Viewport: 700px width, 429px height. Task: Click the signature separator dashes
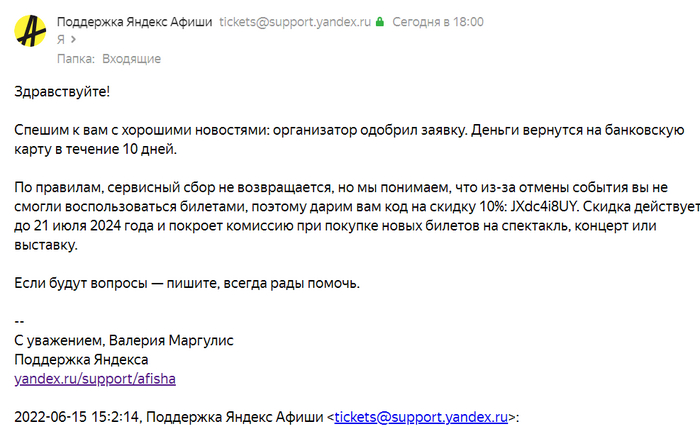[x=19, y=321]
